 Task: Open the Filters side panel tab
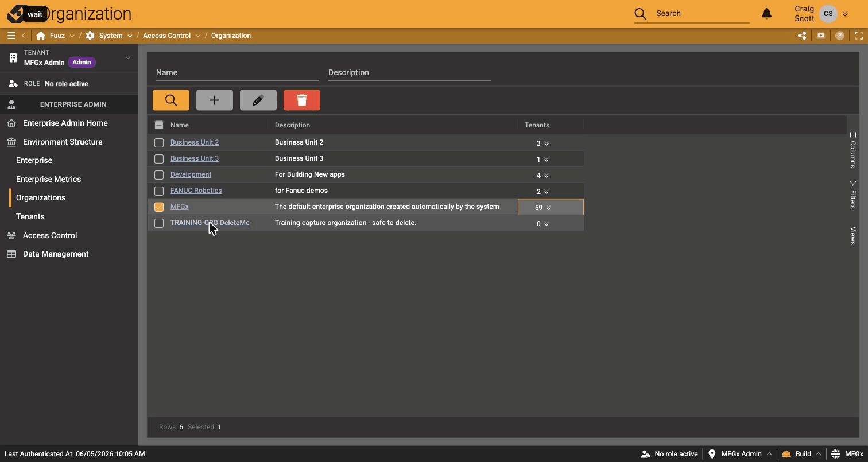(x=853, y=195)
